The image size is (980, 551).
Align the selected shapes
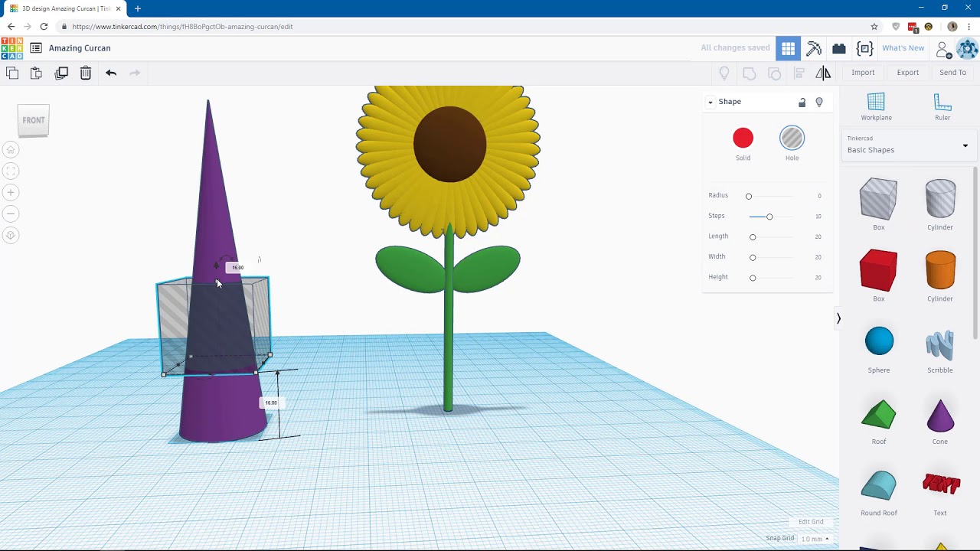click(799, 73)
